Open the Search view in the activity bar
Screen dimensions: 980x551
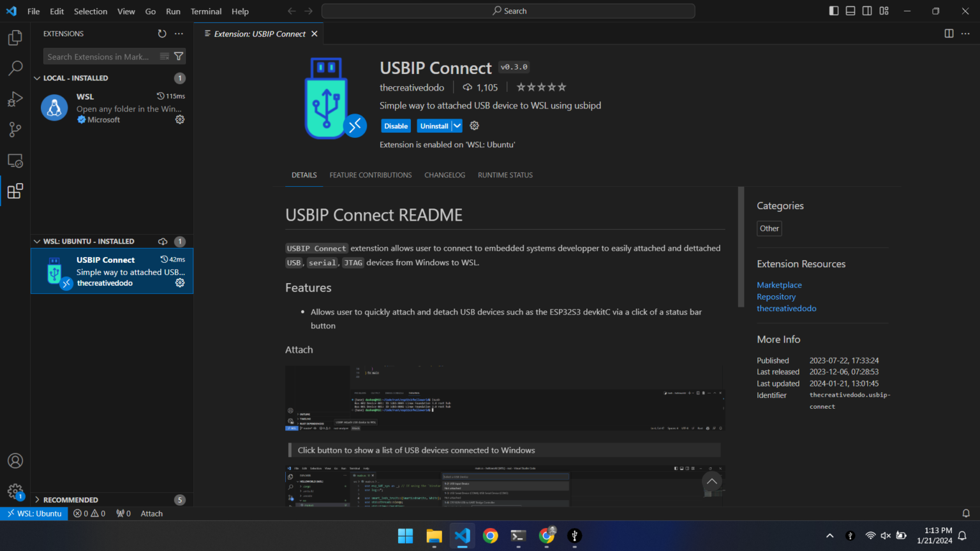[x=15, y=68]
